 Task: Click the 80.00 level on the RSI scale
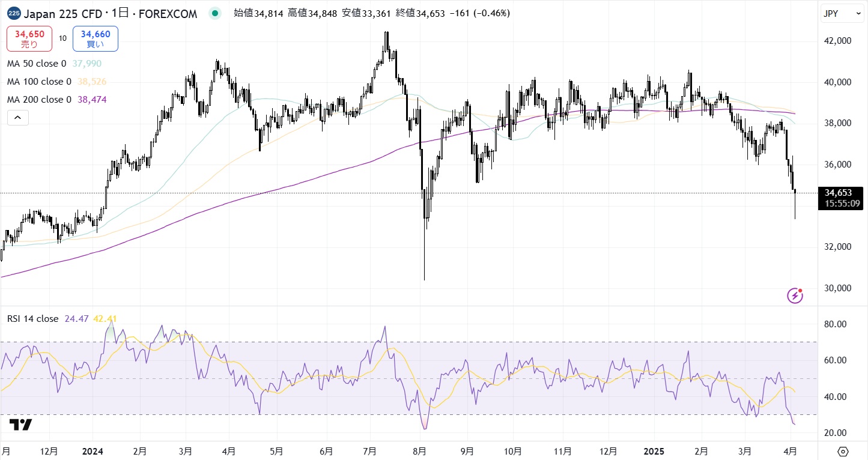point(834,324)
